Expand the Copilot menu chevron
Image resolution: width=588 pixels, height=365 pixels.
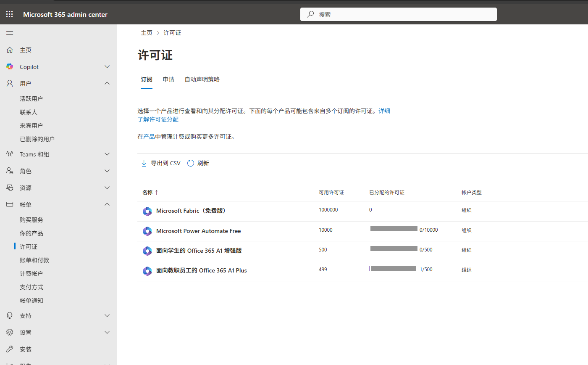click(x=107, y=67)
